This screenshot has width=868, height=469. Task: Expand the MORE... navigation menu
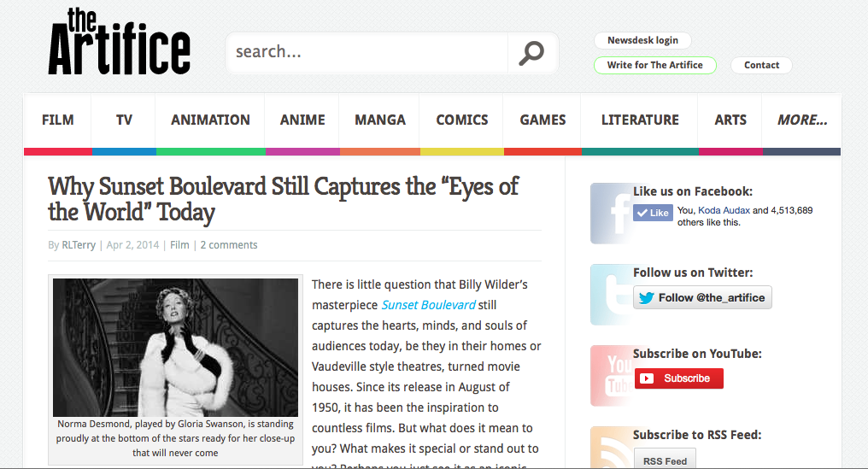801,120
